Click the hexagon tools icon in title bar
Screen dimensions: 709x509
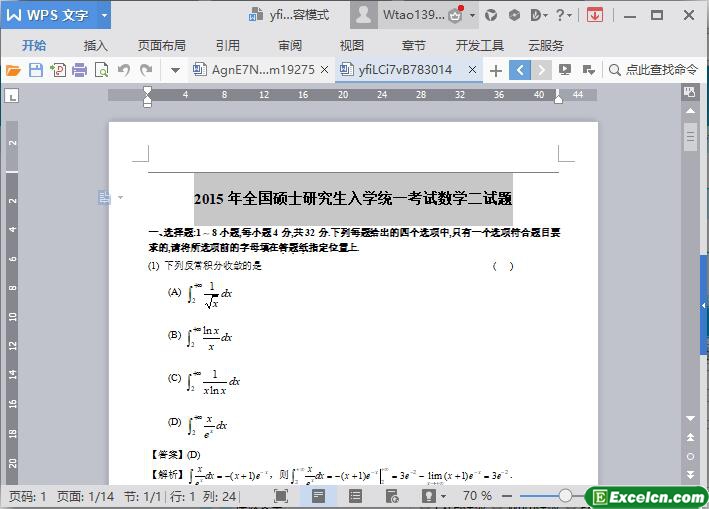coord(514,15)
